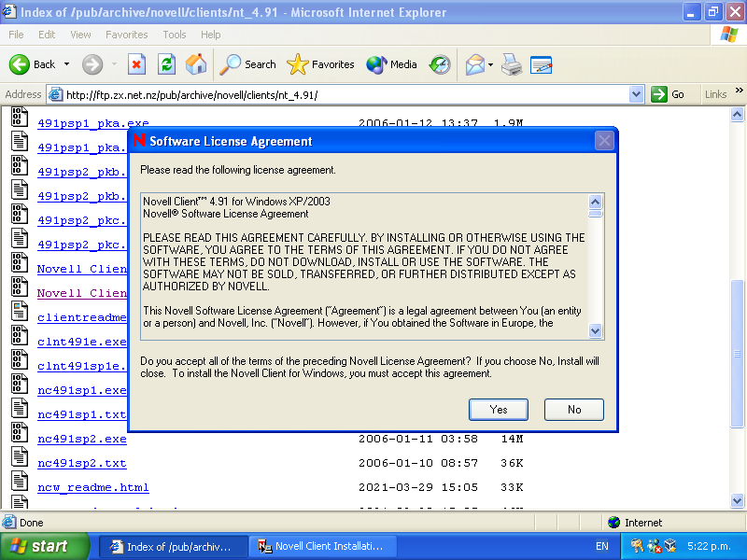Click the document icon beside nc491sp2.txt
This screenshot has width=747, height=560.
[19, 456]
